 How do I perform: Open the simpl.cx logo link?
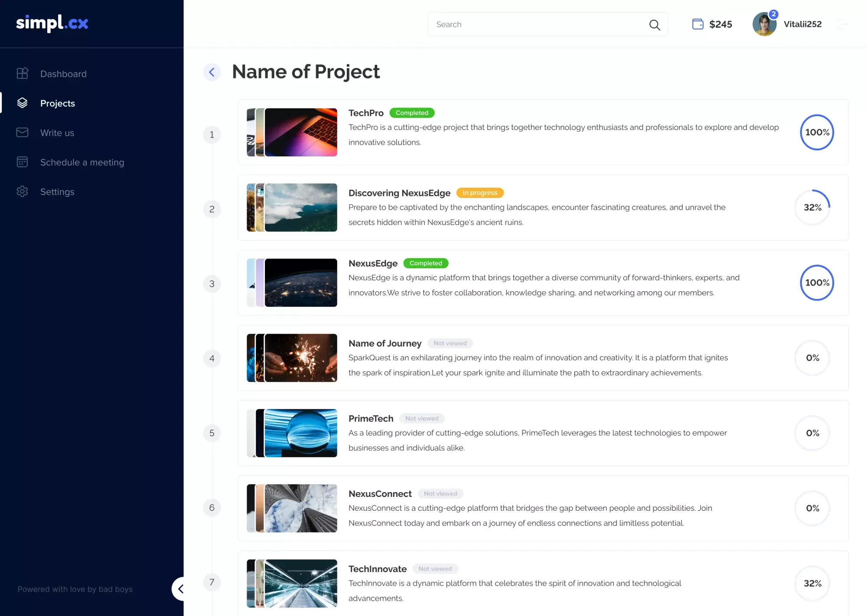pos(52,23)
